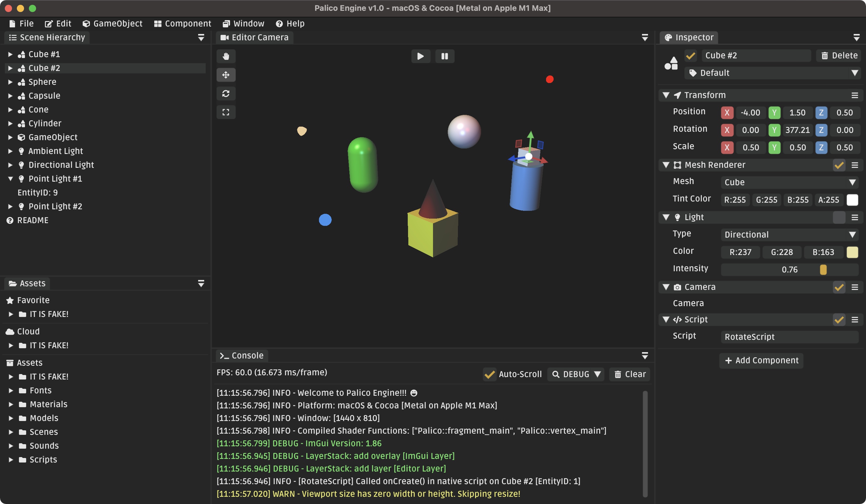Open the Window menu
Image resolution: width=866 pixels, height=504 pixels.
coord(244,23)
